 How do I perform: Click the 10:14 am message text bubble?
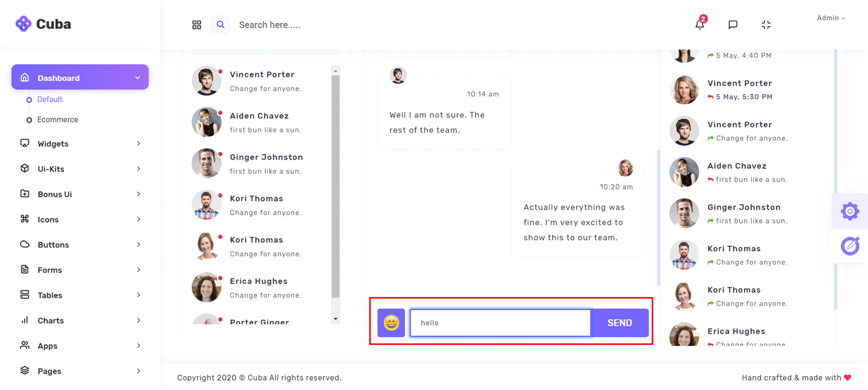click(444, 112)
